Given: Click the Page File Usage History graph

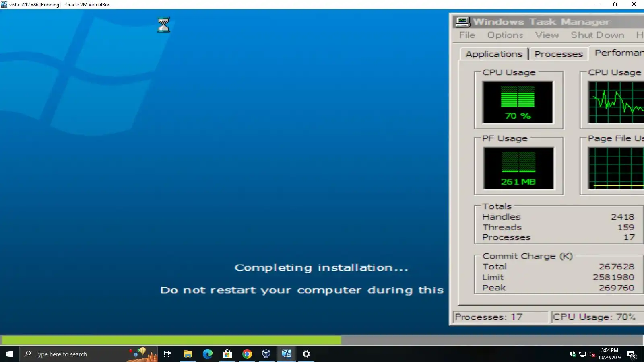Looking at the screenshot, I should (616, 168).
